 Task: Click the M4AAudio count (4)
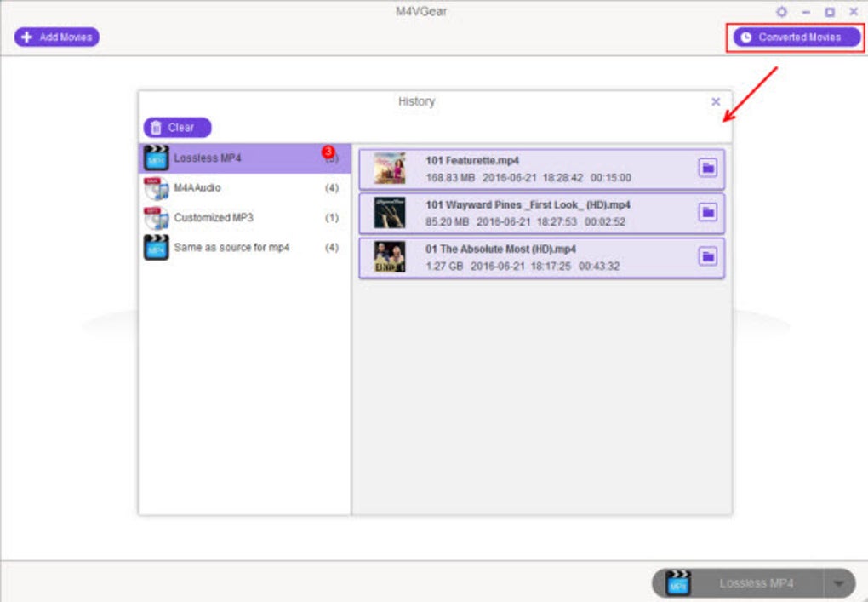tap(332, 188)
